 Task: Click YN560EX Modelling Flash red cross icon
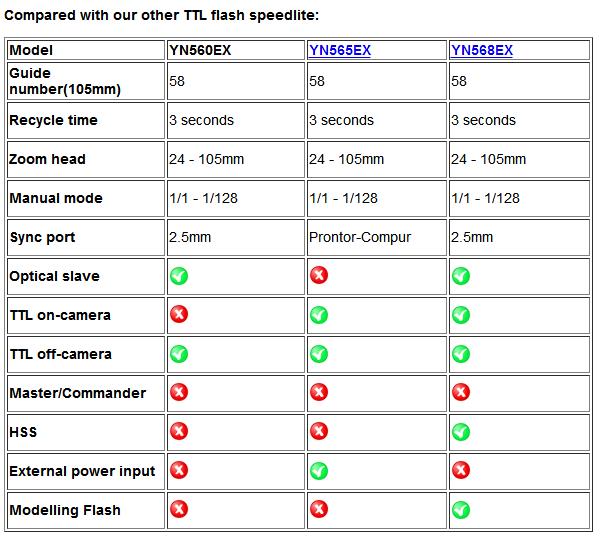(179, 509)
